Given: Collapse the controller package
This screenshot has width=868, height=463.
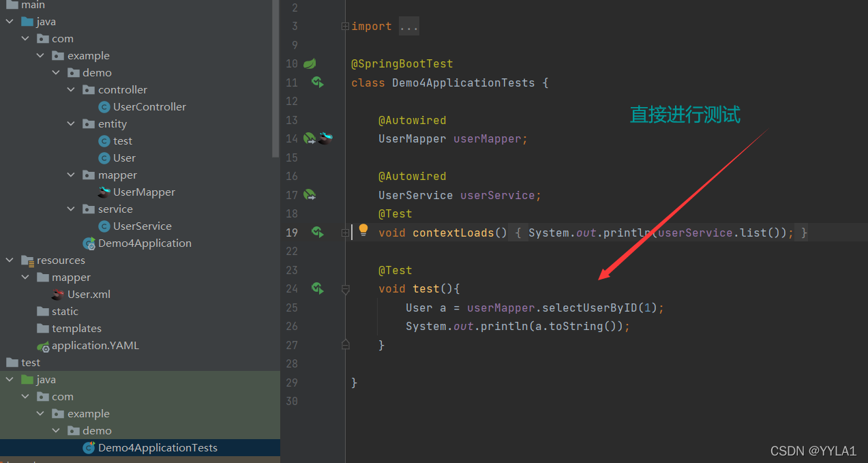Looking at the screenshot, I should (71, 90).
